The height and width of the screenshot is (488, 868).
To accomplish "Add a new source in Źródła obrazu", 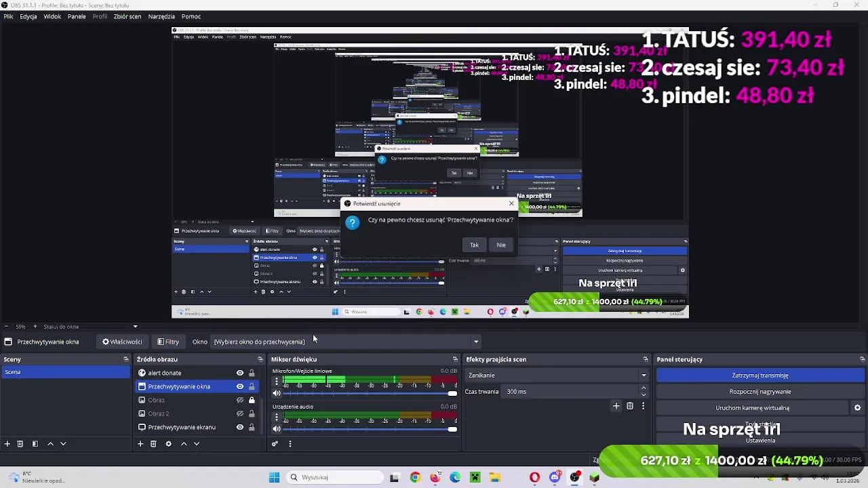I will pyautogui.click(x=140, y=444).
